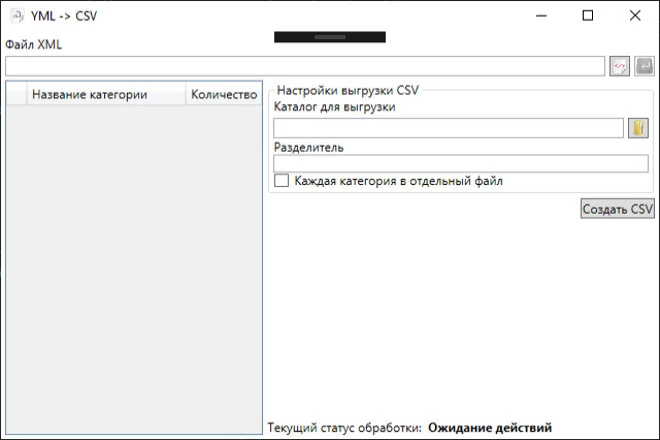The height and width of the screenshot is (440, 660).
Task: Focus the Файл XML path field
Action: pos(305,66)
